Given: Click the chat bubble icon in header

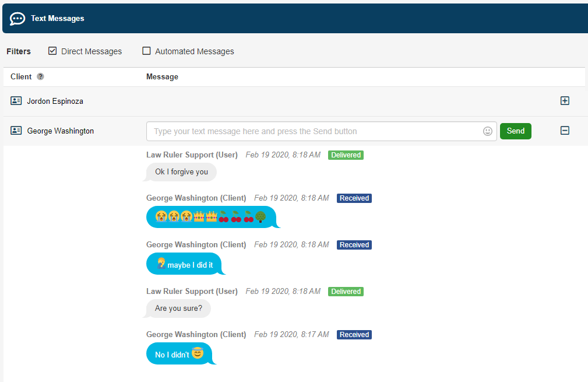Looking at the screenshot, I should [17, 18].
